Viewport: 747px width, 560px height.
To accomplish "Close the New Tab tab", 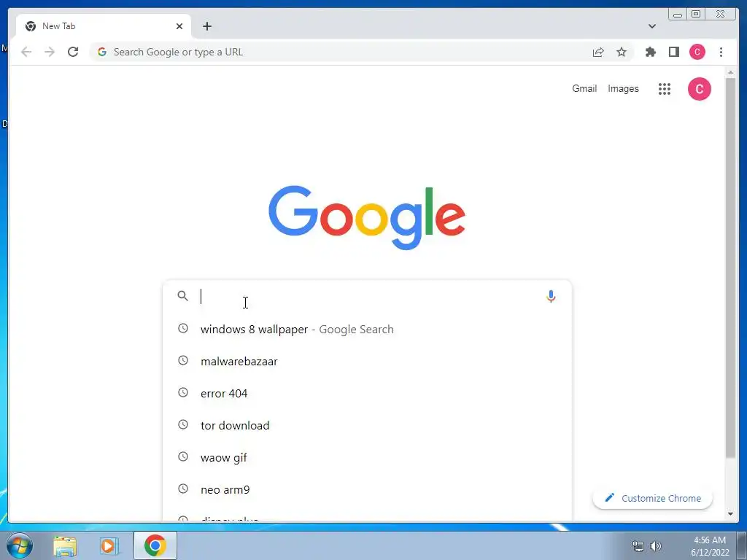I will coord(179,26).
